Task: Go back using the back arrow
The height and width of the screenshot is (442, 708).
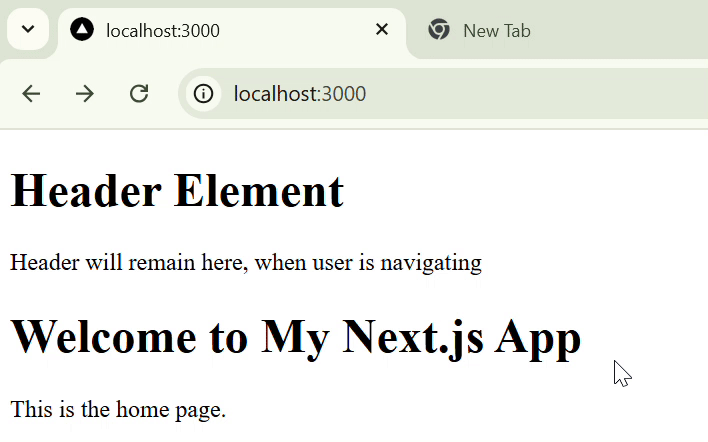Action: click(31, 94)
